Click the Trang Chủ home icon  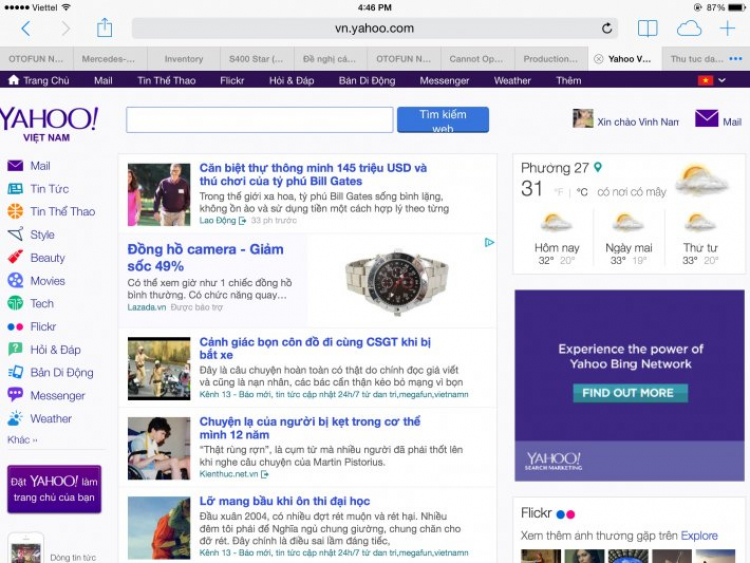pos(14,80)
